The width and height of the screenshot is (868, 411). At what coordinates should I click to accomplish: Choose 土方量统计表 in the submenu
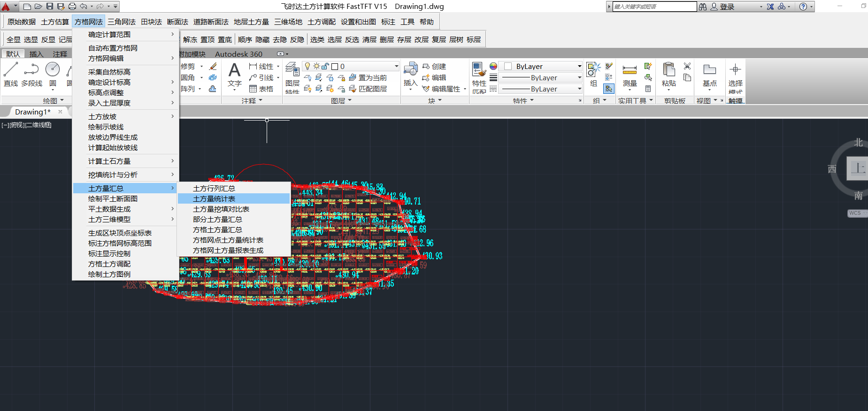(x=233, y=198)
